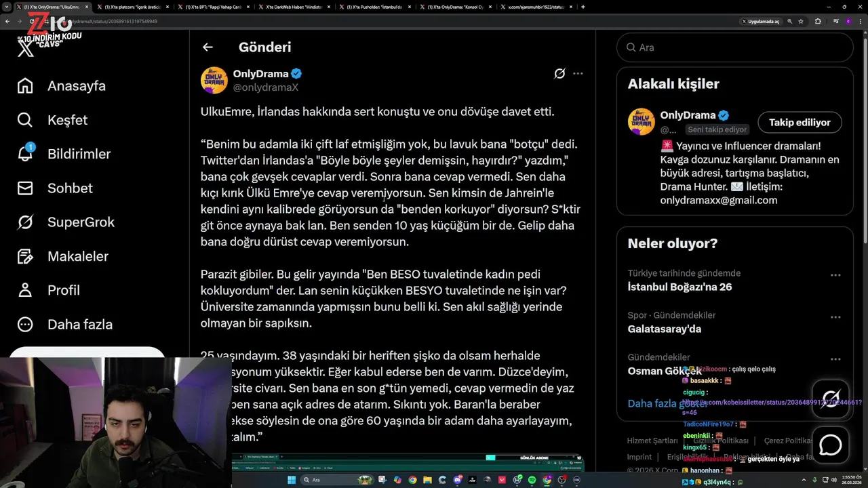This screenshot has height=488, width=868.
Task: Open Gizlilik Politikası footer link
Action: [x=721, y=441]
